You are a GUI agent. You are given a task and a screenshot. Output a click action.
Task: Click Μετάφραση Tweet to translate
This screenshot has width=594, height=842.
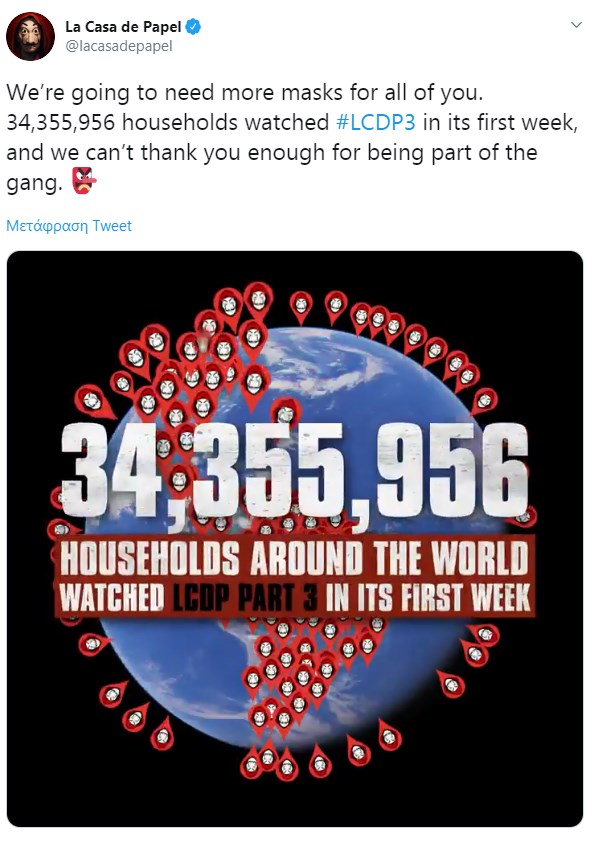[x=69, y=226]
